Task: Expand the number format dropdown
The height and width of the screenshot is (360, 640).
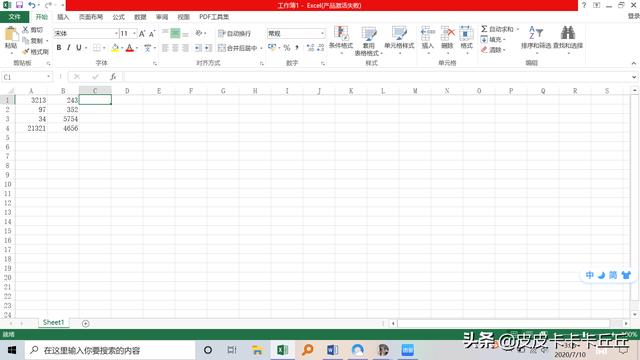Action: [322, 33]
